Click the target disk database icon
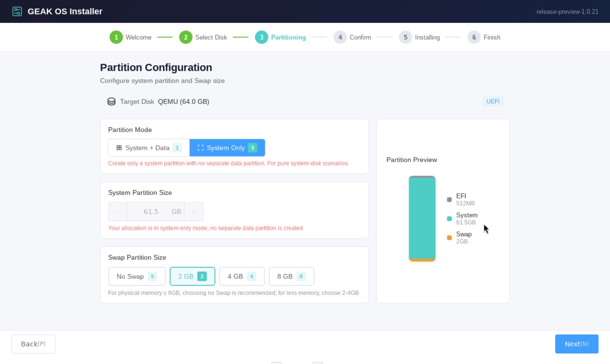 click(111, 101)
